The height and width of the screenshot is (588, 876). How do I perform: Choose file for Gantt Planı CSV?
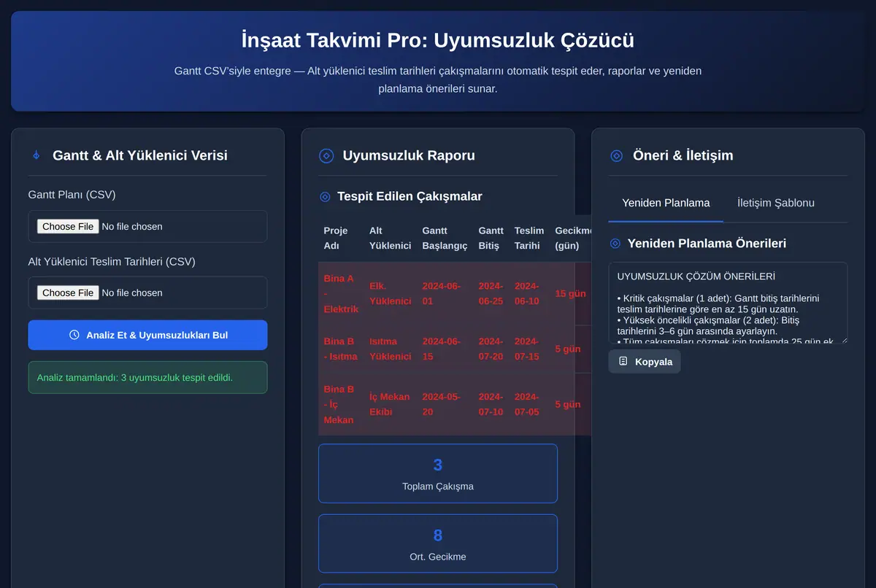click(x=68, y=226)
